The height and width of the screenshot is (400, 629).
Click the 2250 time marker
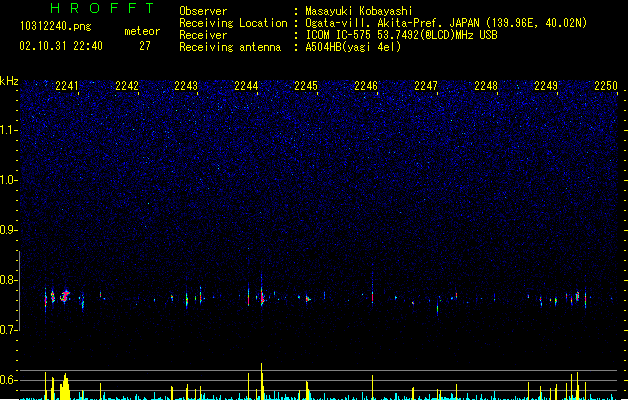point(606,86)
